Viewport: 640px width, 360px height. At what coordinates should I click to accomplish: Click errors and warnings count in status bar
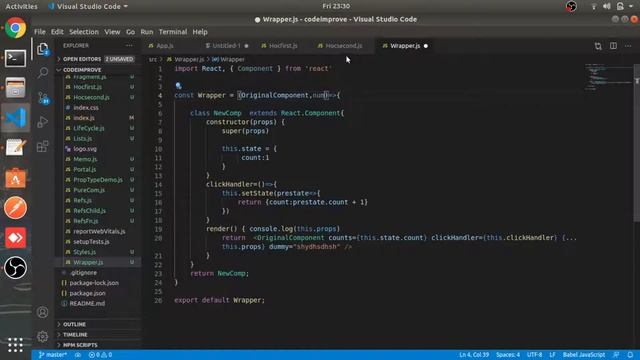coord(100,355)
